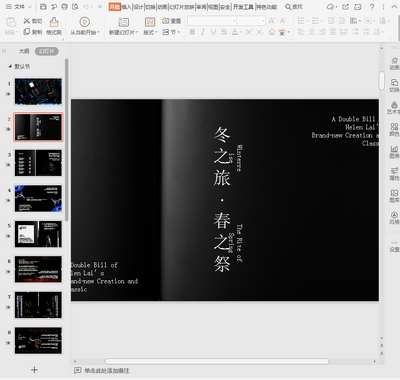Click the Undo arrow icon
This screenshot has width=400, height=380.
pyautogui.click(x=86, y=7)
